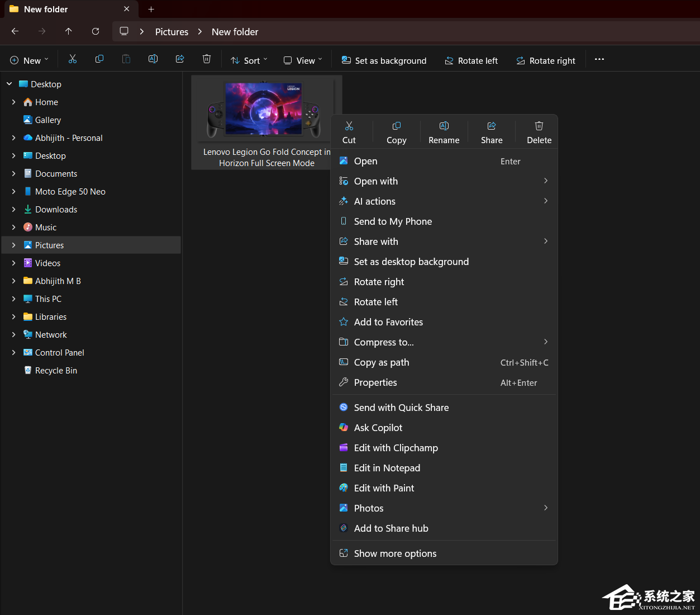Select Pictures in the navigation pane
The image size is (700, 615).
coord(91,245)
